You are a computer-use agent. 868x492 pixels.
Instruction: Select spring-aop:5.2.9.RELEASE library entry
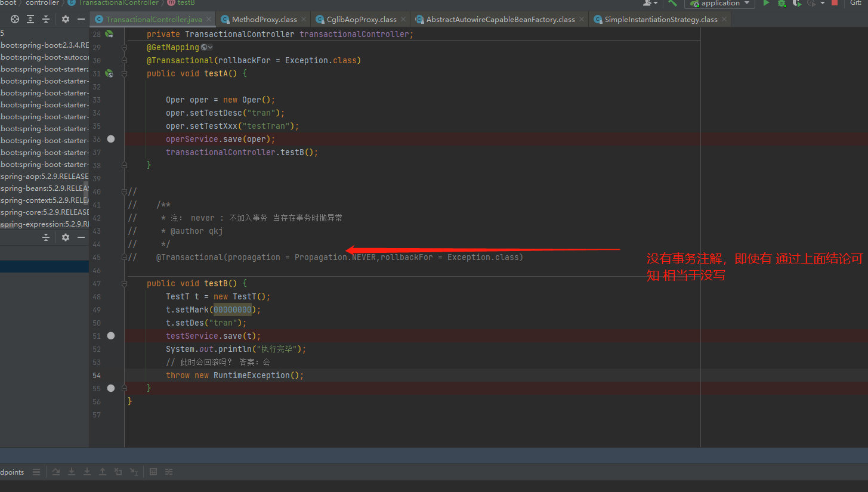[x=44, y=177]
